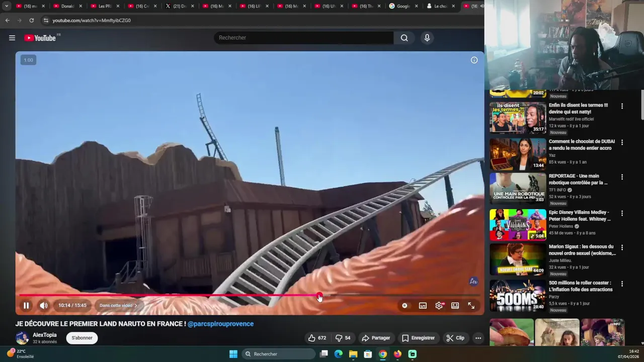
Task: Toggle the autoplay switch in the player
Action: click(405, 305)
